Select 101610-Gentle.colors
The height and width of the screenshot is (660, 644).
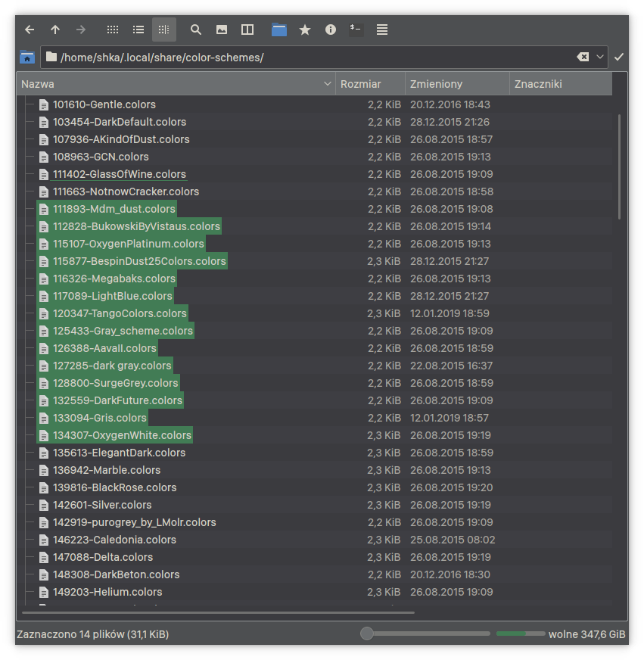click(x=104, y=104)
